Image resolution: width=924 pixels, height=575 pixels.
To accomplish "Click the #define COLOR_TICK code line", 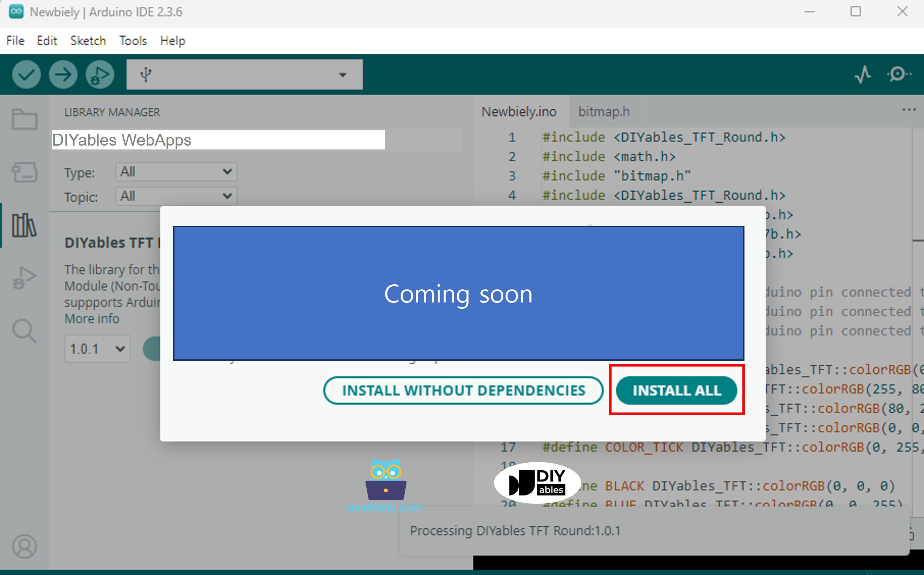I will pos(733,447).
